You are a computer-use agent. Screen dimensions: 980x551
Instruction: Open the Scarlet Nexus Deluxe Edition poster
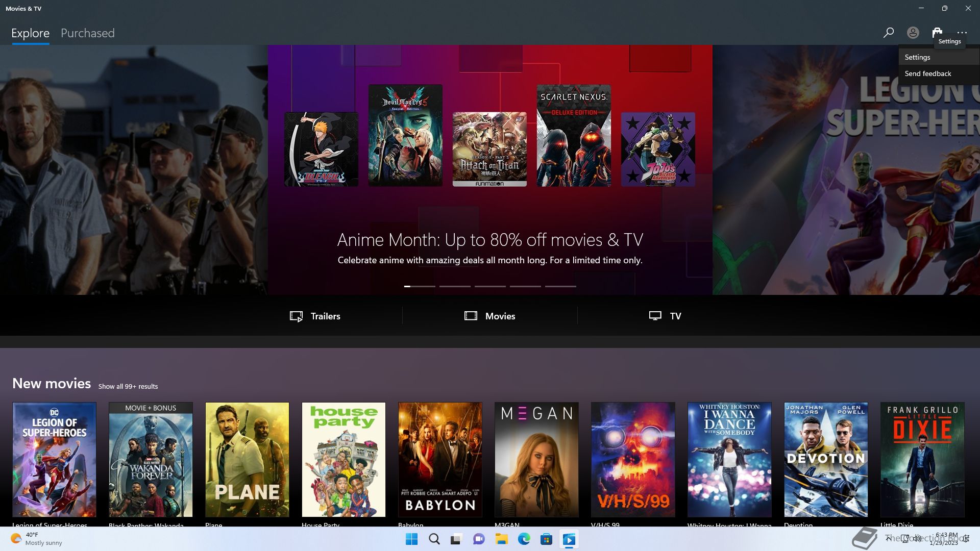pyautogui.click(x=574, y=135)
